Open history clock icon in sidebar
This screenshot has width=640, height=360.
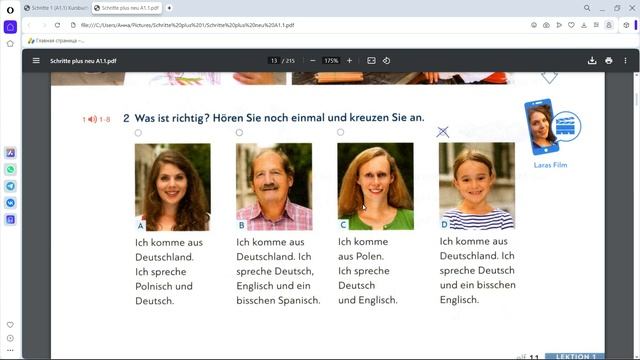(10, 338)
